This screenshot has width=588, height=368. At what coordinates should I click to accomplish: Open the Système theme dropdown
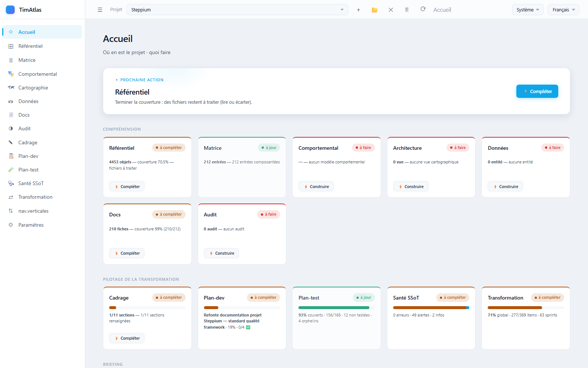[527, 10]
